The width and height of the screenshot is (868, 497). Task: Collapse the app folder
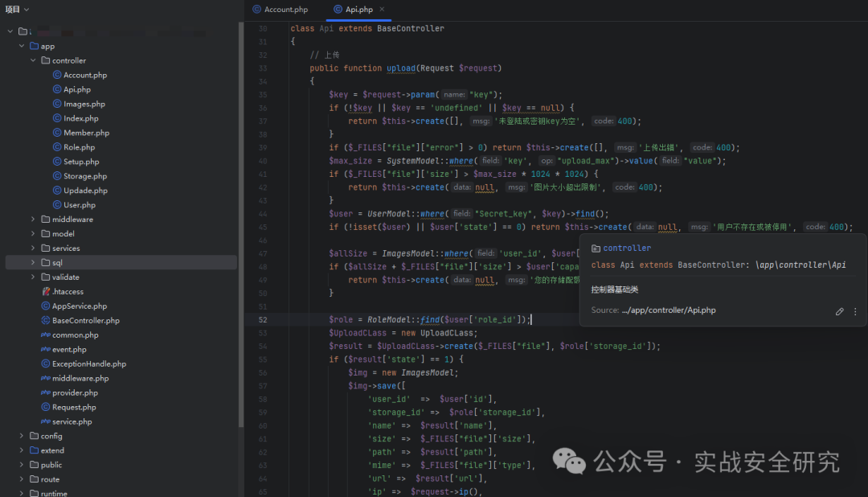(x=22, y=46)
